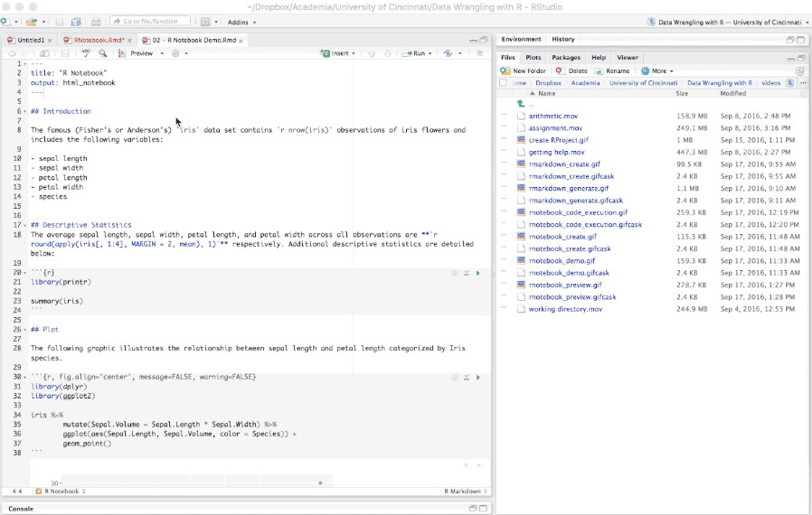Check the box beside getting help.mov

click(x=504, y=152)
